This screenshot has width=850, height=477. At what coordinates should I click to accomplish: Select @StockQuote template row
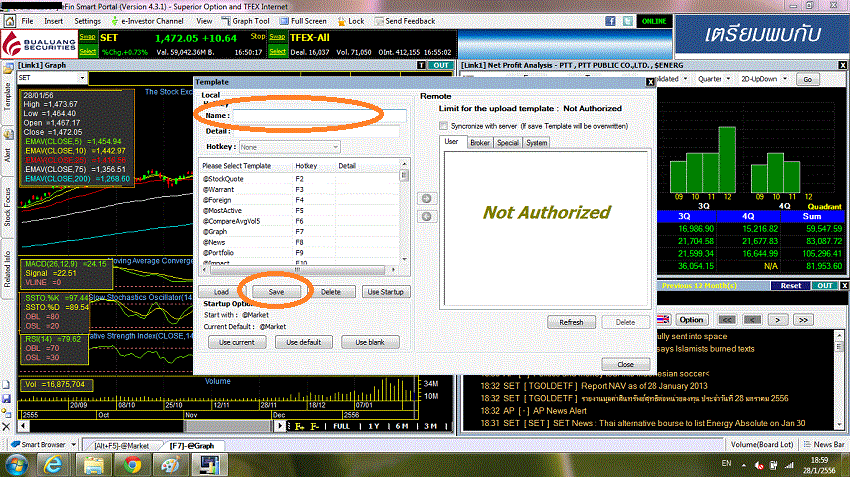[x=301, y=179]
